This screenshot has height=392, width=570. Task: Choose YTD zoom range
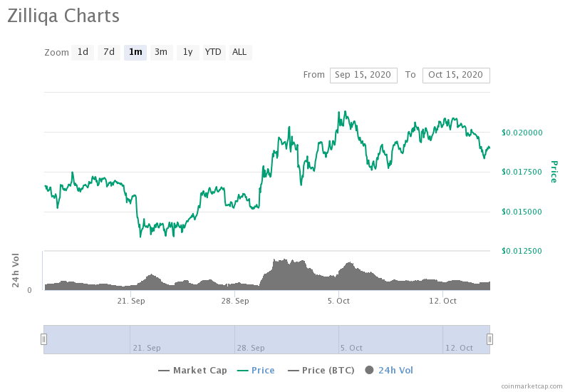[x=213, y=52]
